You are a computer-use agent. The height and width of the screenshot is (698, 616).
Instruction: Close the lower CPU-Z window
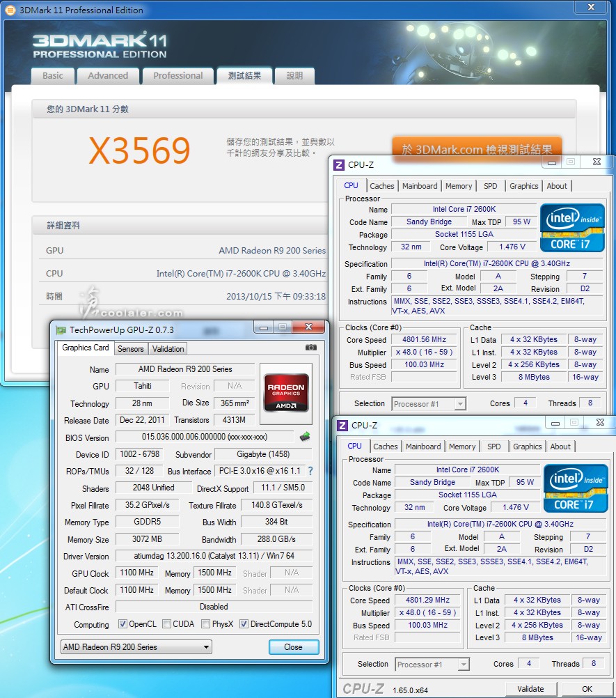click(x=600, y=422)
